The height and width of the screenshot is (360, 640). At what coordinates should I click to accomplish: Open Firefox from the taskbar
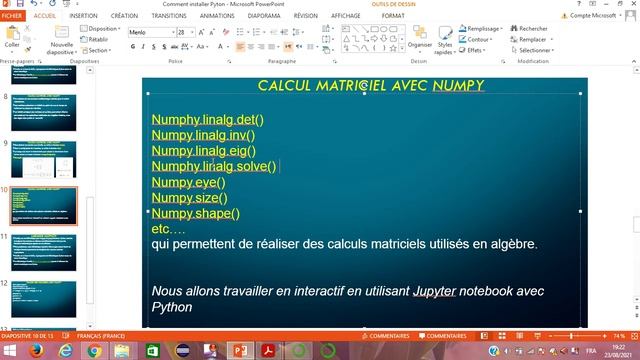click(x=36, y=351)
